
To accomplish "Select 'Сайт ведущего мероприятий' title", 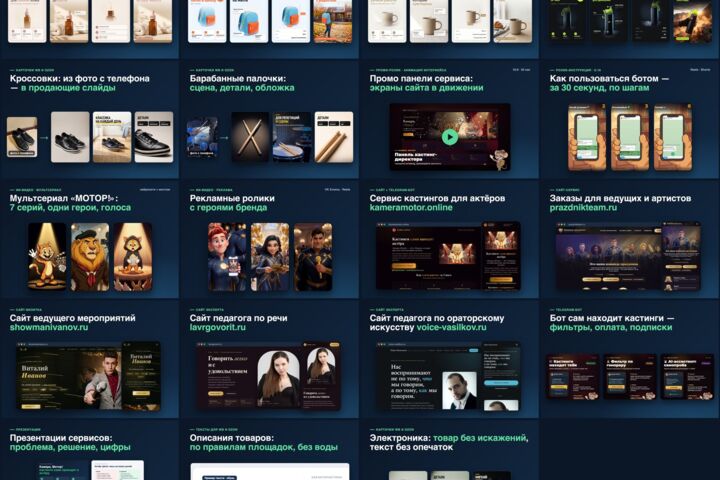I will tap(73, 318).
